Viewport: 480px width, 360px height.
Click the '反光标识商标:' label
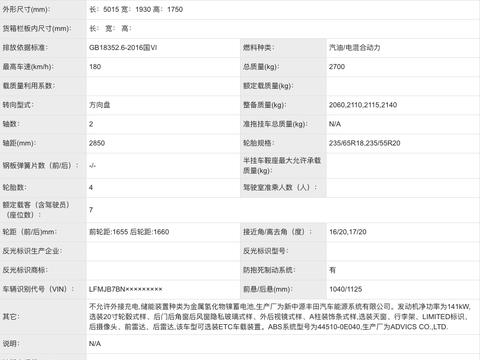(25, 270)
